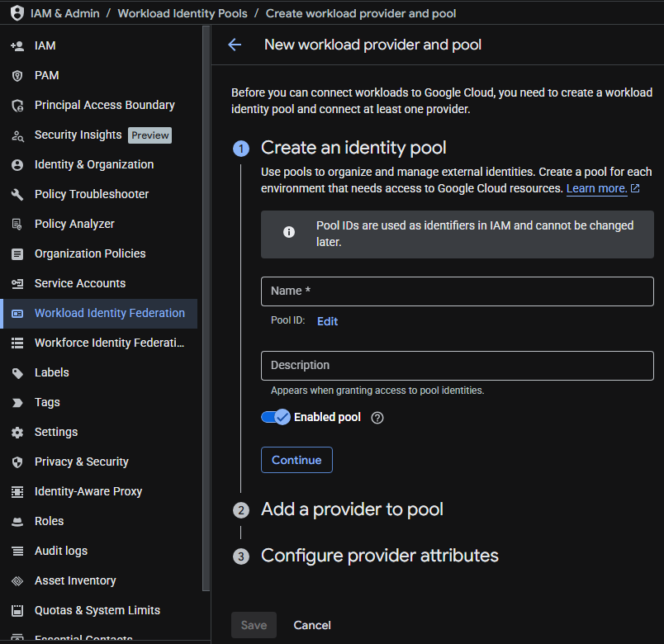Image resolution: width=664 pixels, height=644 pixels.
Task: Open Workload Identity Federation in sidebar
Action: tap(109, 313)
